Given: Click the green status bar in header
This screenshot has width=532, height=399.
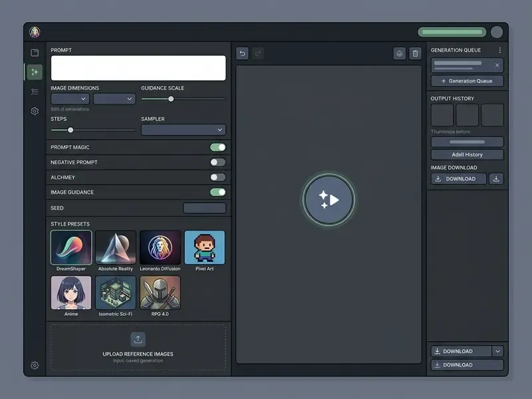Looking at the screenshot, I should 452,32.
